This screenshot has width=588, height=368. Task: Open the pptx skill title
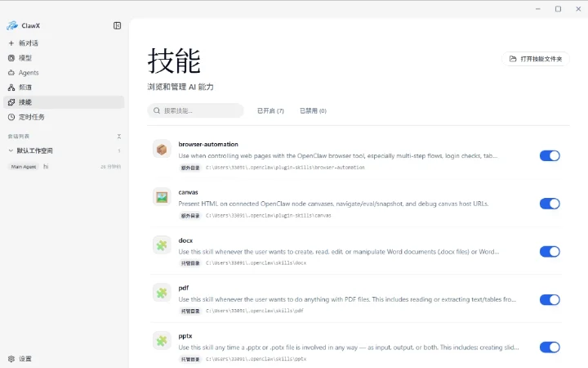click(185, 336)
